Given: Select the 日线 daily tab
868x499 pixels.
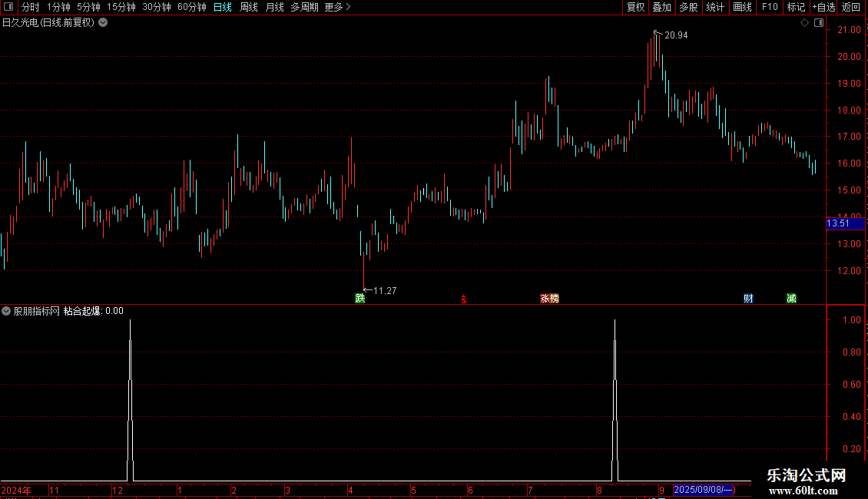Looking at the screenshot, I should [223, 7].
